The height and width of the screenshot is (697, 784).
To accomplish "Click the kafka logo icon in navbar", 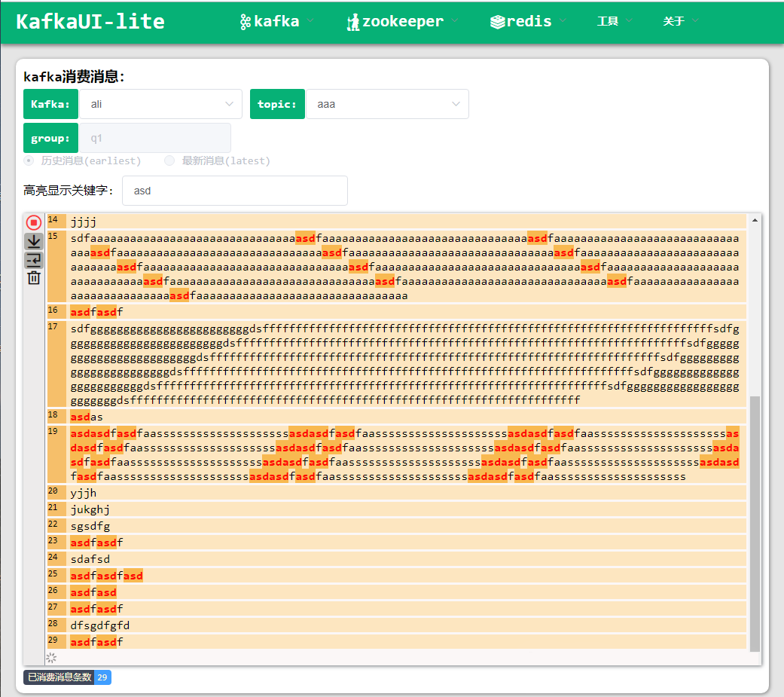I will [245, 22].
